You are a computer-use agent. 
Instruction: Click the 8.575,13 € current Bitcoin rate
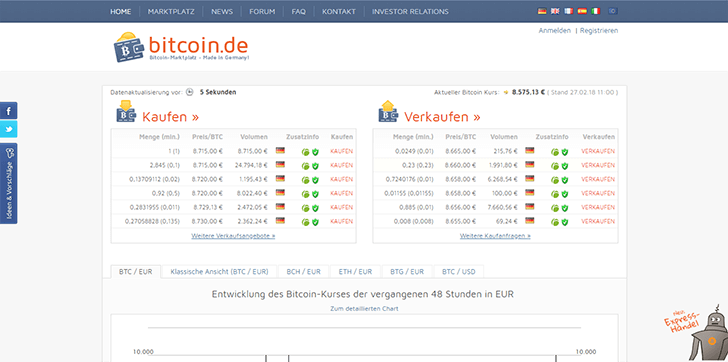point(528,92)
